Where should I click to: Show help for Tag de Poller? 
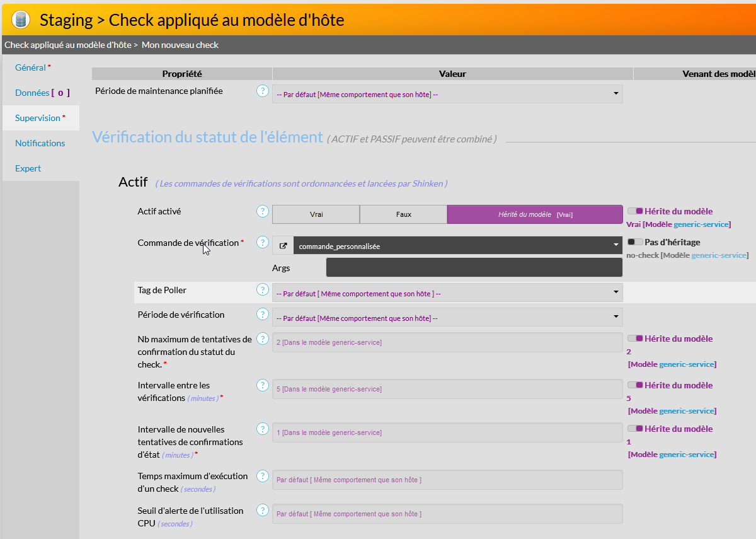[x=263, y=289]
